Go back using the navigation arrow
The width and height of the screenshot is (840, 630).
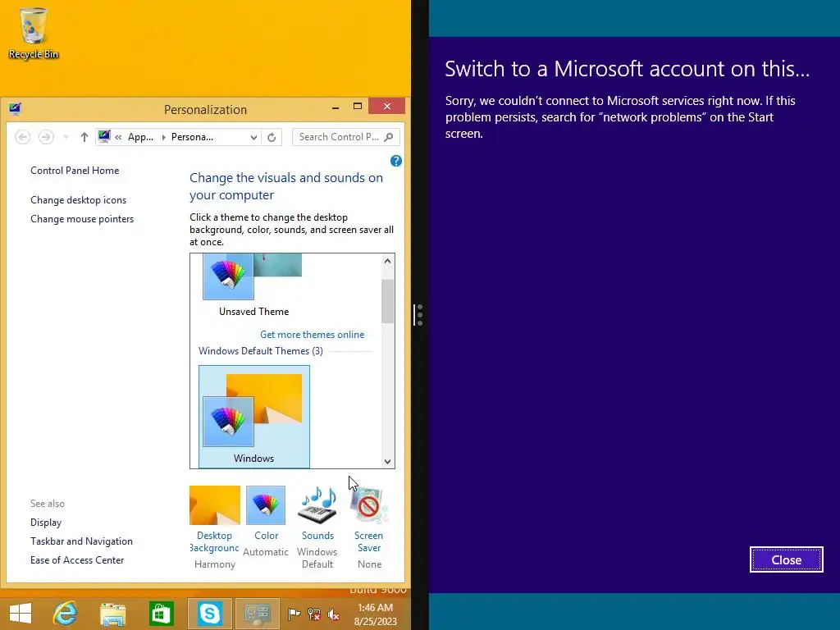(22, 137)
